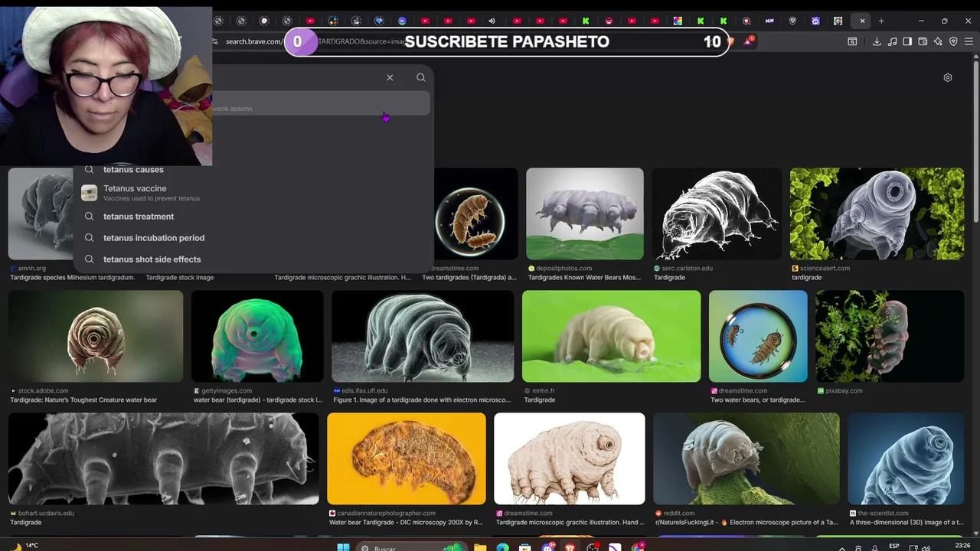The image size is (980, 551).
Task: Open Leo AI sparkle icon
Action: tap(938, 41)
